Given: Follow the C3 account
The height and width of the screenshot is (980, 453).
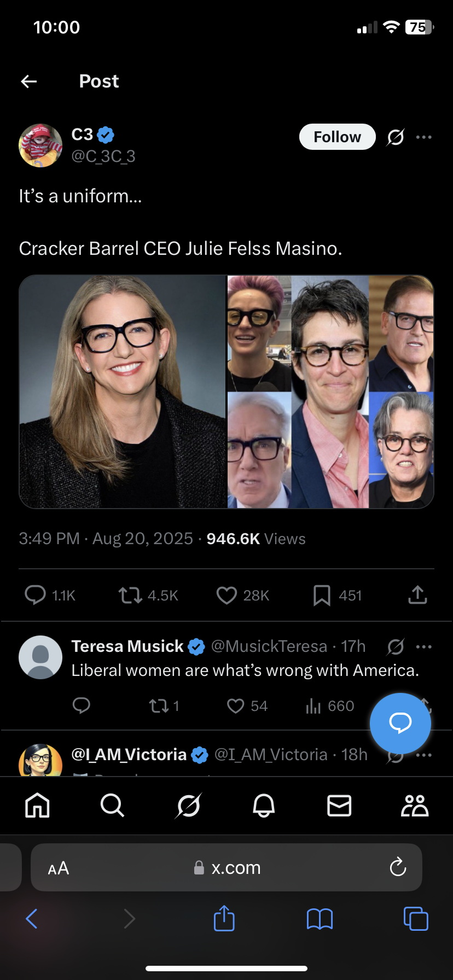Looking at the screenshot, I should pyautogui.click(x=337, y=137).
